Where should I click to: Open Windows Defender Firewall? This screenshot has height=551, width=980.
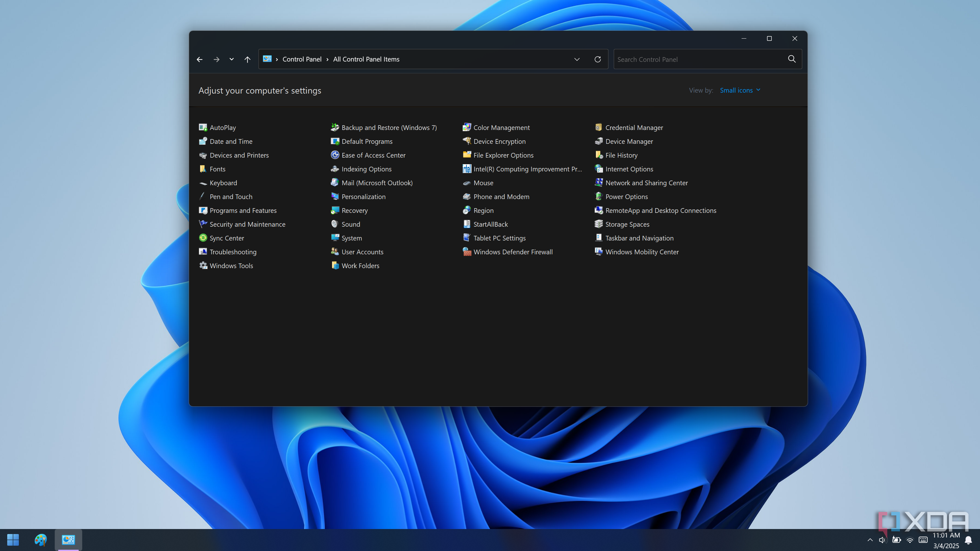click(x=512, y=252)
